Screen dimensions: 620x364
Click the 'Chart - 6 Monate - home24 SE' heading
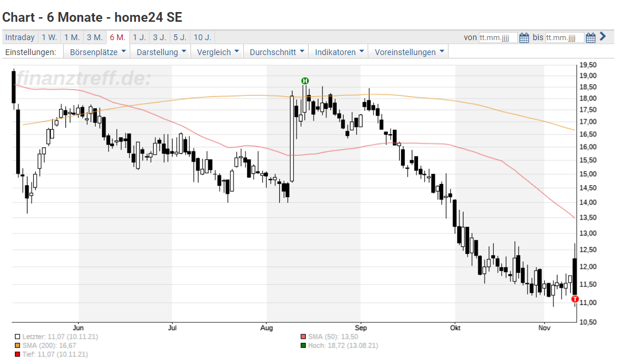click(x=92, y=17)
